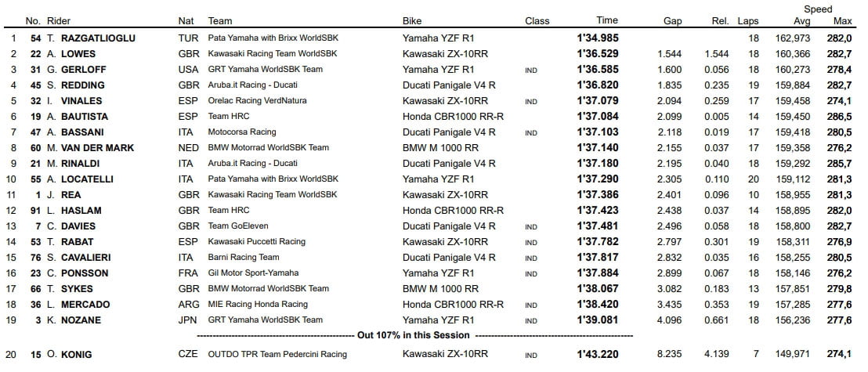
Task: Click the Bike column header
Action: coord(412,21)
